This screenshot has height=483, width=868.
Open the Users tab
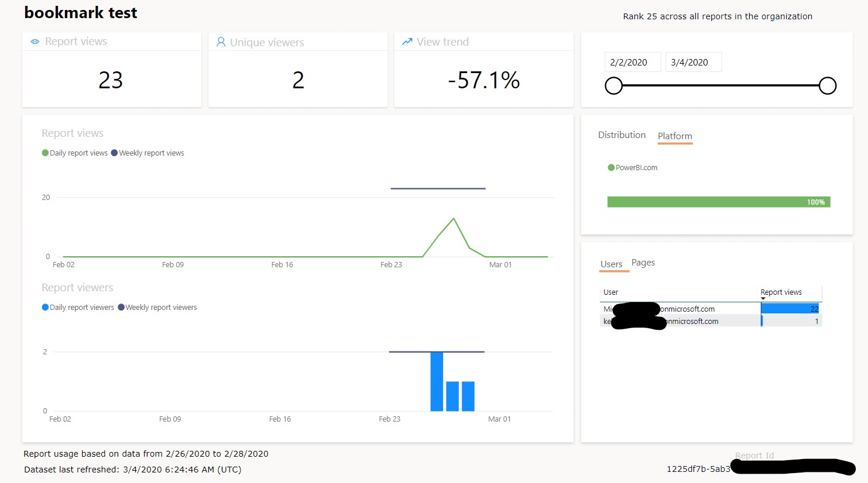coord(612,264)
